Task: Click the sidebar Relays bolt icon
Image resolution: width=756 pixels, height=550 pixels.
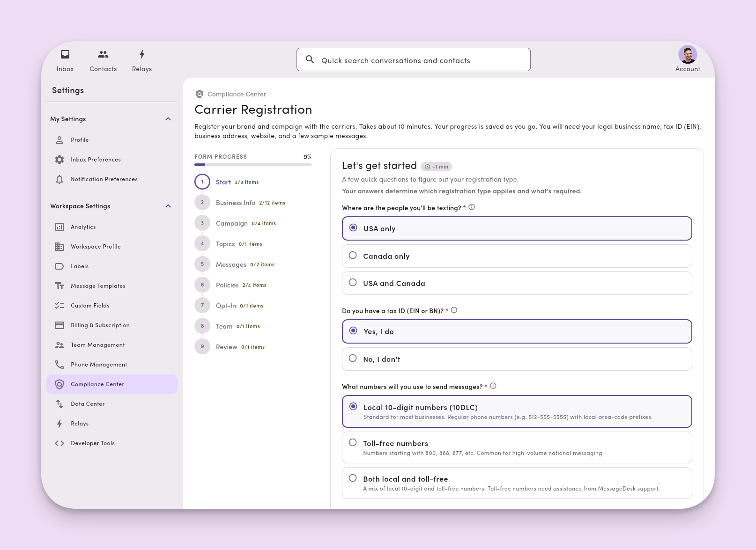Action: [x=59, y=424]
